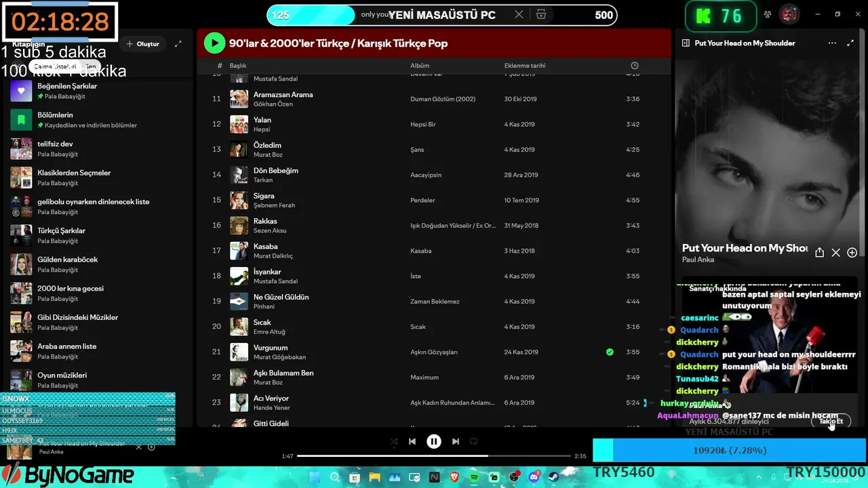Open Discord from the taskbar
The width and height of the screenshot is (868, 488).
coord(534,478)
